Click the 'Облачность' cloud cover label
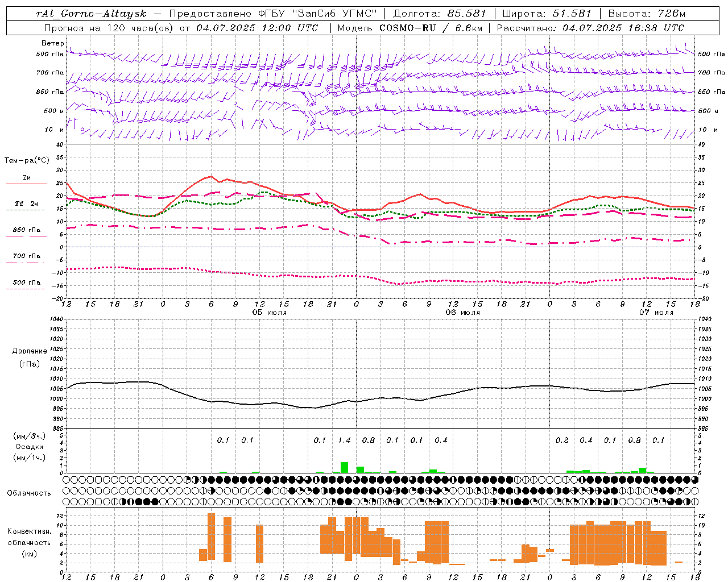This screenshot has width=728, height=582. pos(29,493)
